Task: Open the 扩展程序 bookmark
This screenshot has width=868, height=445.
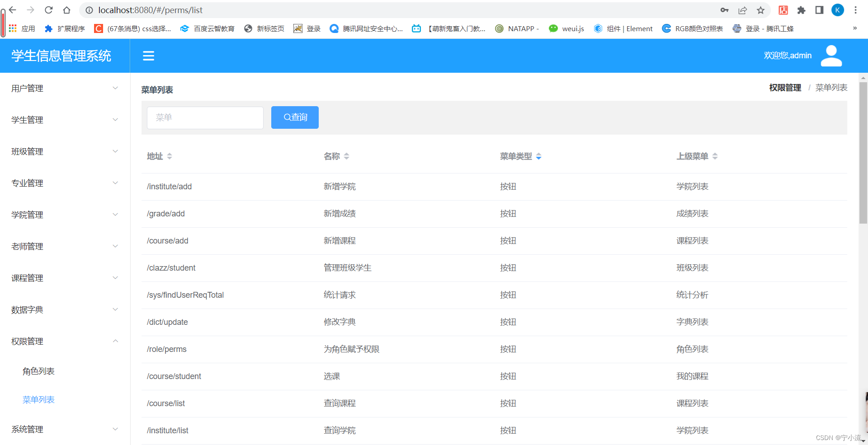Action: pyautogui.click(x=65, y=28)
